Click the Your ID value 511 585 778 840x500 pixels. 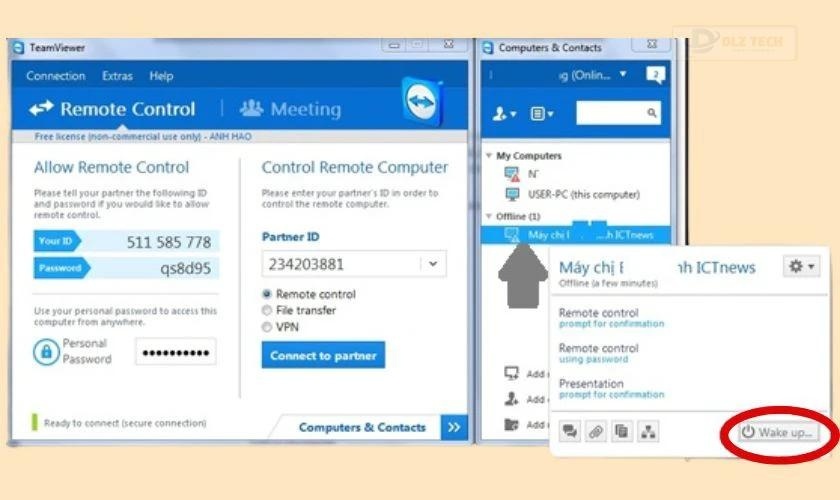point(169,242)
